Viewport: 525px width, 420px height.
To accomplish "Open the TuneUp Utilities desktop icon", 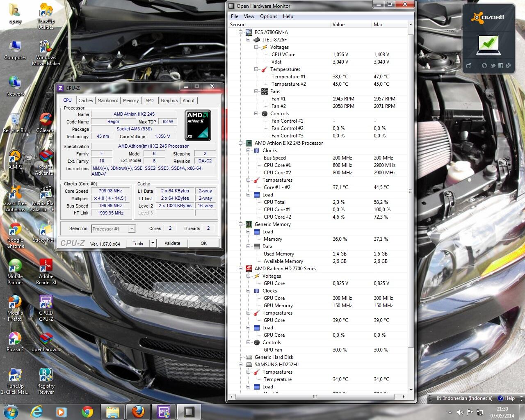I will pyautogui.click(x=46, y=16).
